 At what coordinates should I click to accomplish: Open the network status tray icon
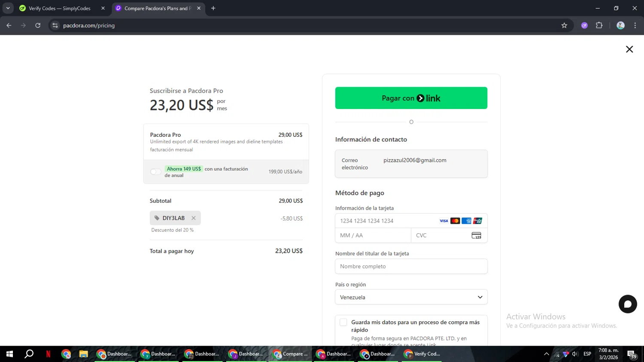tap(557, 354)
